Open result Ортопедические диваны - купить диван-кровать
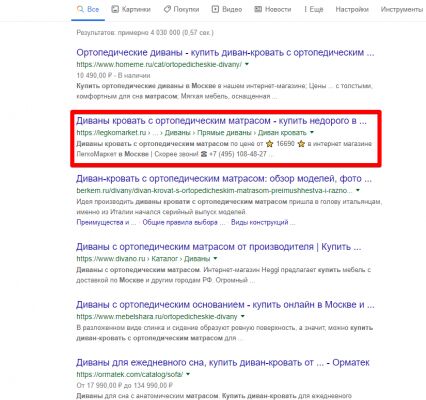This screenshot has height=400, width=426. pos(225,53)
